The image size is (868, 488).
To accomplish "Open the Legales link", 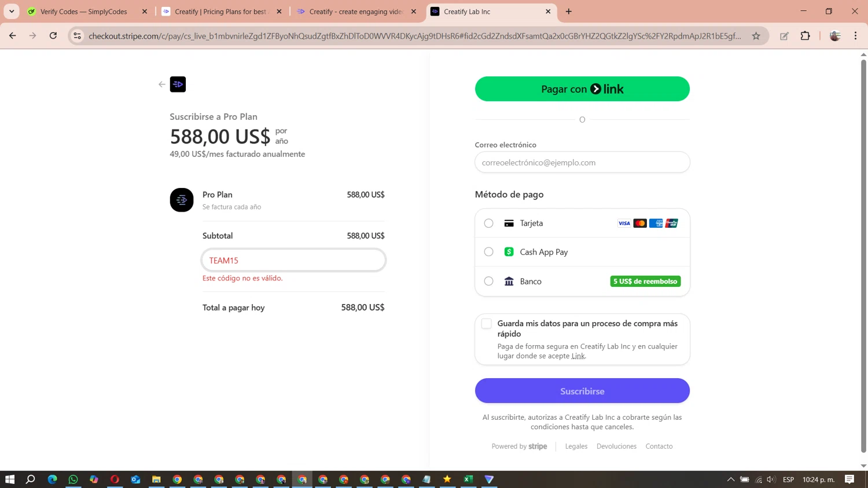I will click(x=576, y=446).
